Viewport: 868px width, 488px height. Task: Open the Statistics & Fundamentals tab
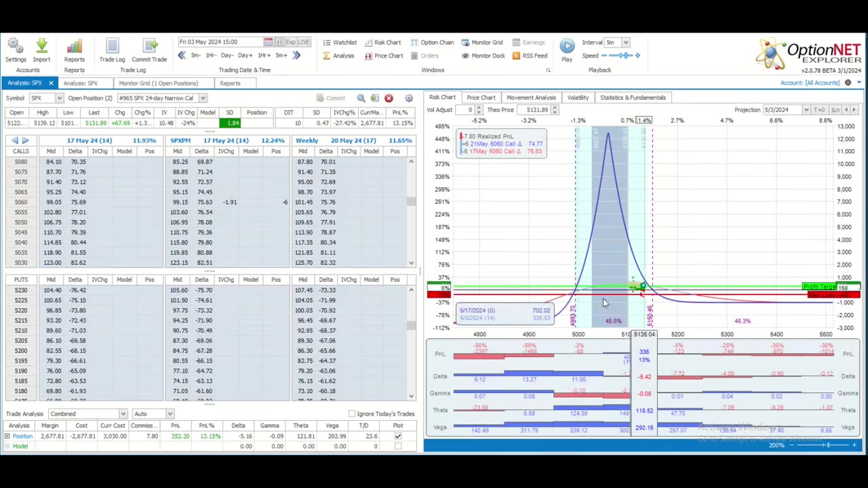click(x=633, y=98)
